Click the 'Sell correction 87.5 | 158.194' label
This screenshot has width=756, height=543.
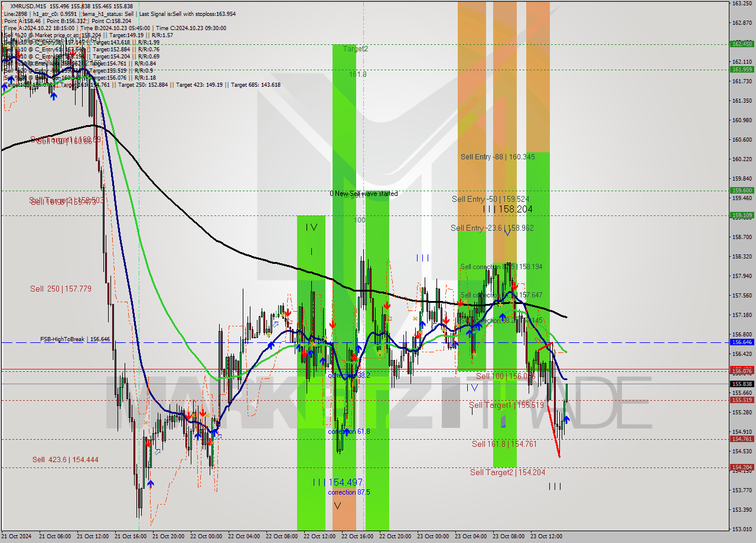click(x=501, y=267)
